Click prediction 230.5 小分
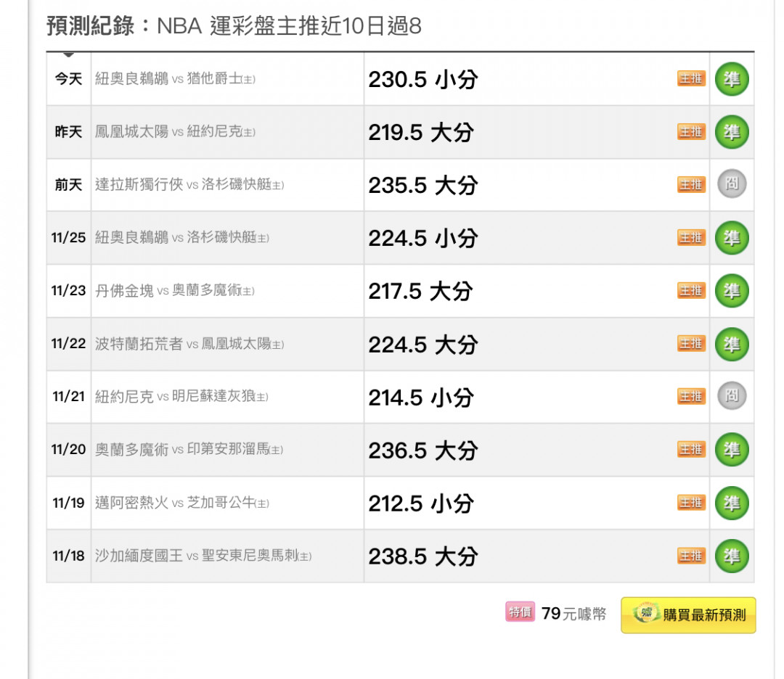Image resolution: width=784 pixels, height=679 pixels. (x=423, y=80)
